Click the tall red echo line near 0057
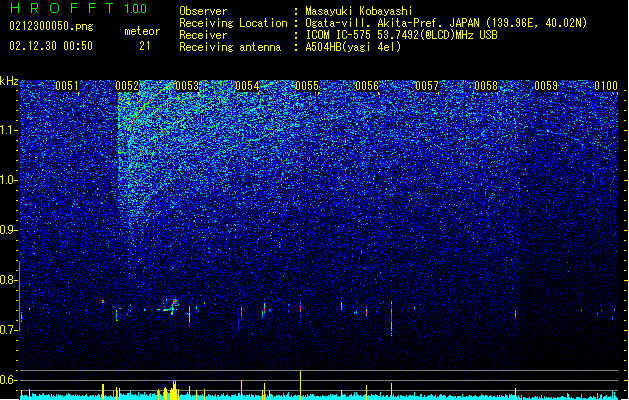The image size is (629, 400). click(392, 318)
